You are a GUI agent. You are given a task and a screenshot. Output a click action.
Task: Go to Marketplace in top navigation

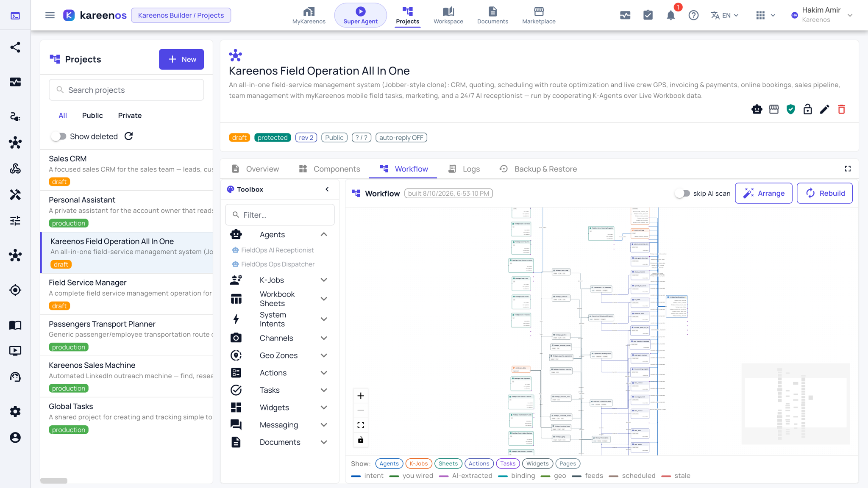(539, 15)
